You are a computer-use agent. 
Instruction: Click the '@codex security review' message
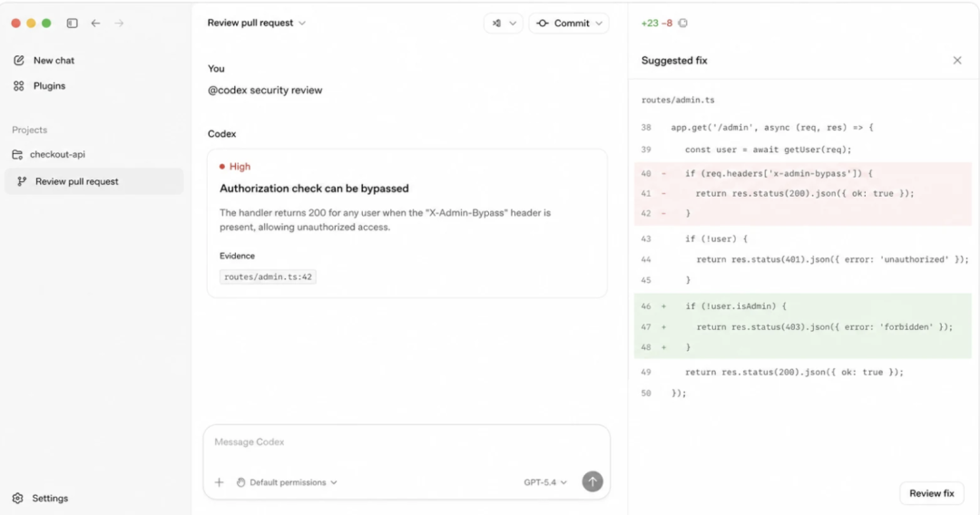[265, 90]
